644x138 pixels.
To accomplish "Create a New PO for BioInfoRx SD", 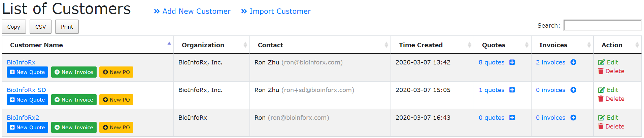I will point(116,100).
